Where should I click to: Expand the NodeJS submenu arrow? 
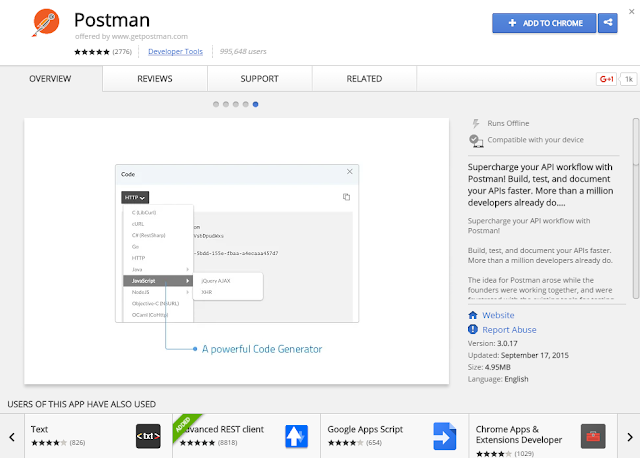click(x=187, y=292)
